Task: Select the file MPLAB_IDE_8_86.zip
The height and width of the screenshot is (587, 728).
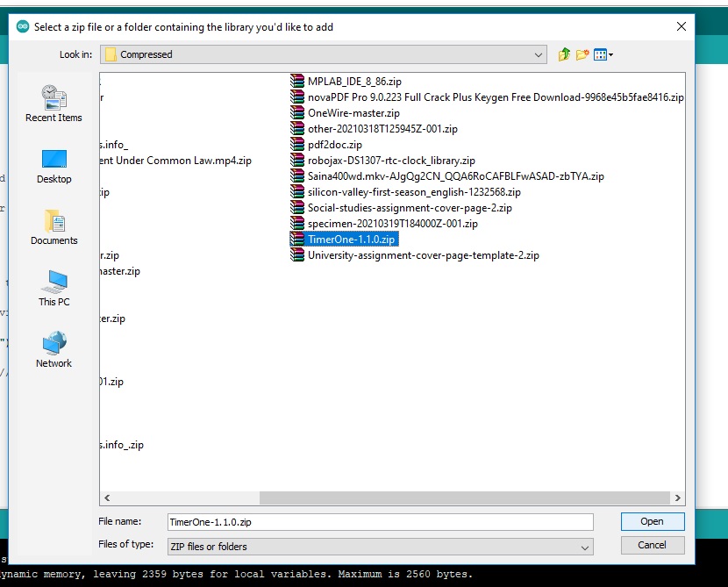Action: 354,82
